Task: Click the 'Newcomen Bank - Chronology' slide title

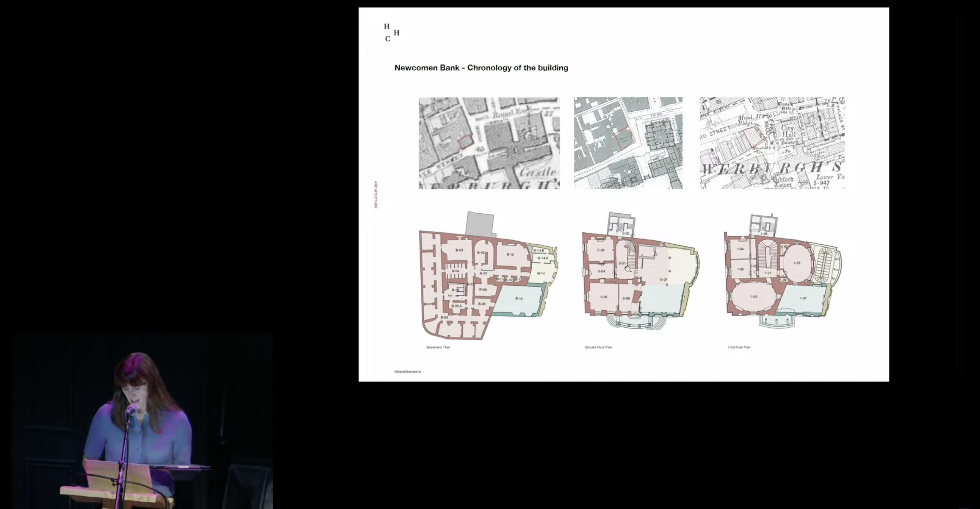Action: (481, 68)
